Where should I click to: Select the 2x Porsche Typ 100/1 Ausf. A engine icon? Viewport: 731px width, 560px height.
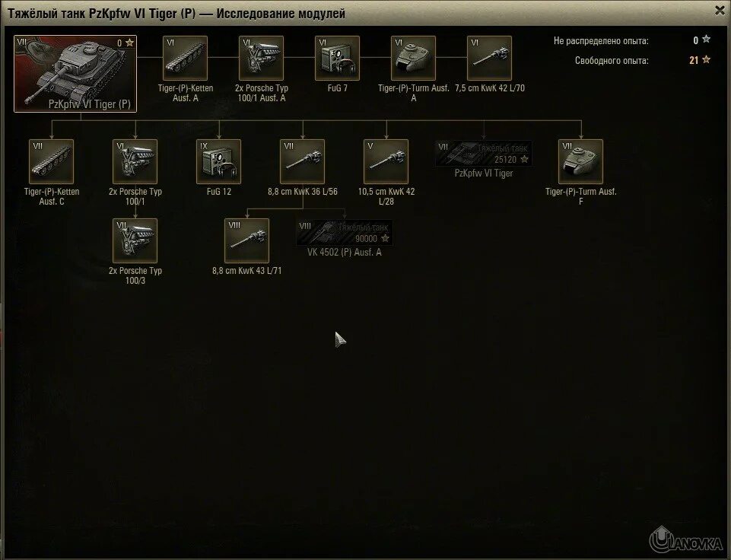point(261,59)
